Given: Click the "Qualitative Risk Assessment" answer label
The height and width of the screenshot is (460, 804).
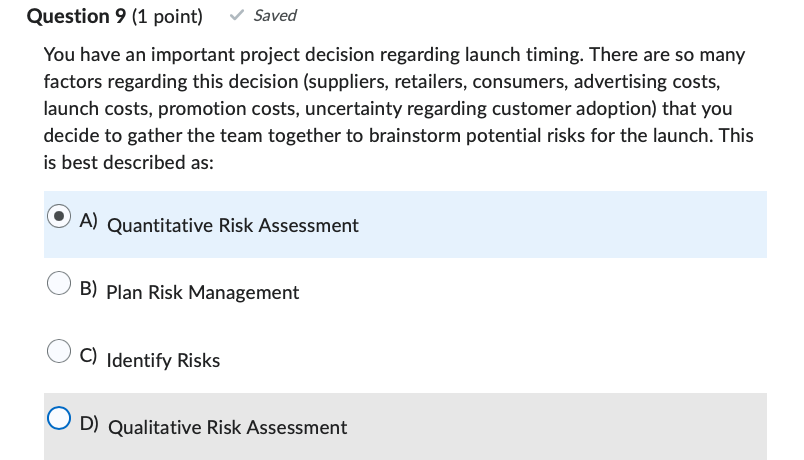Looking at the screenshot, I should (227, 428).
